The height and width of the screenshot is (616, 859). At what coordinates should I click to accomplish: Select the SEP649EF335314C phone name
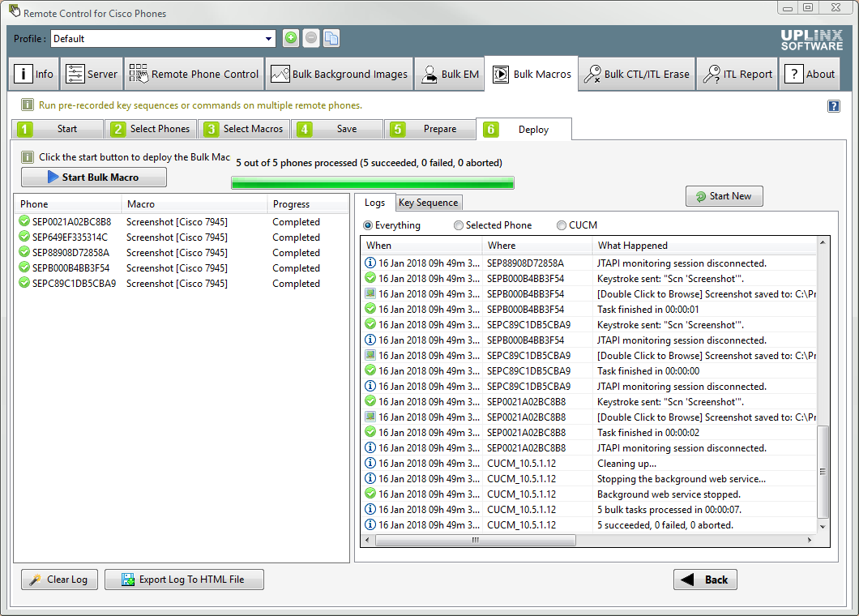pos(71,237)
